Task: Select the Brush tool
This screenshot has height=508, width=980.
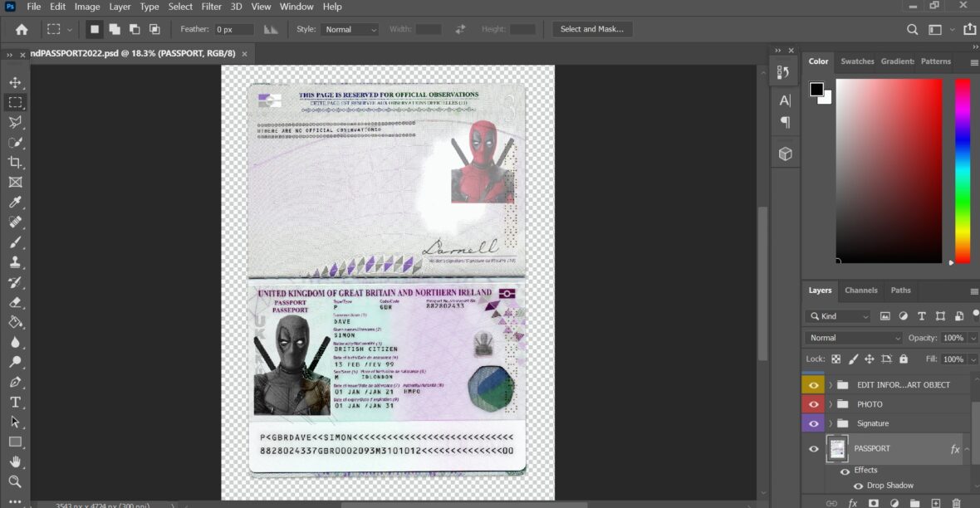Action: point(15,242)
